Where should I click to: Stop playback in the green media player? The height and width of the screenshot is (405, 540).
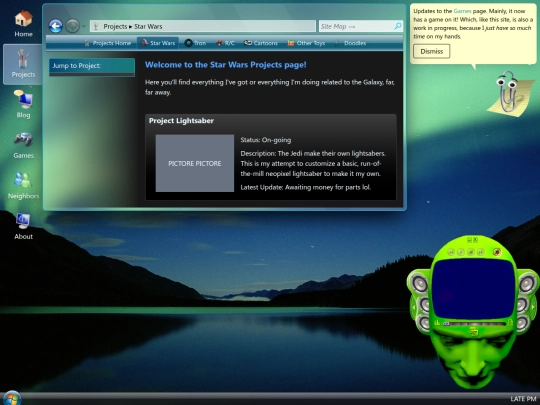point(471,252)
